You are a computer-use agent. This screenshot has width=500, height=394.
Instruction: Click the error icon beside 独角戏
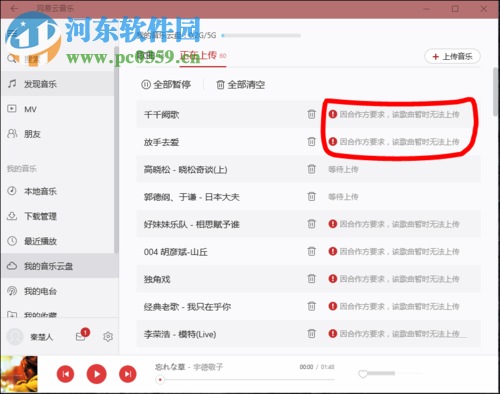(333, 278)
